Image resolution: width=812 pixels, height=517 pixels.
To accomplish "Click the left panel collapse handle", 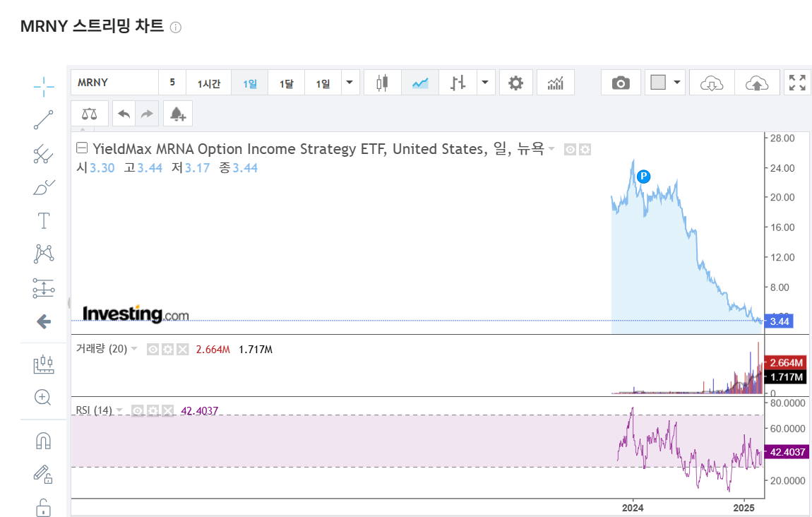I will click(x=68, y=303).
